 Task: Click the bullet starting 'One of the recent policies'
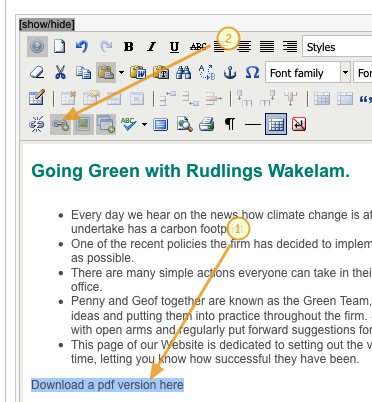pos(221,251)
